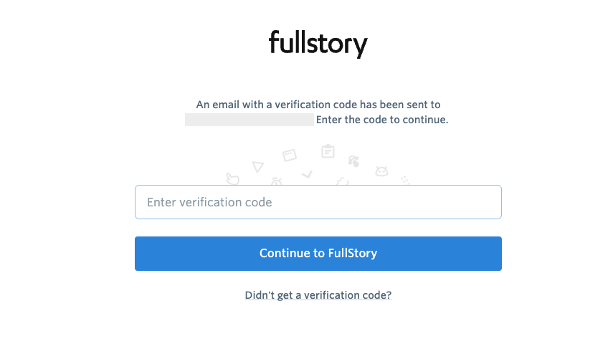This screenshot has height=364, width=613.
Task: Click the redacted email address block
Action: click(249, 120)
